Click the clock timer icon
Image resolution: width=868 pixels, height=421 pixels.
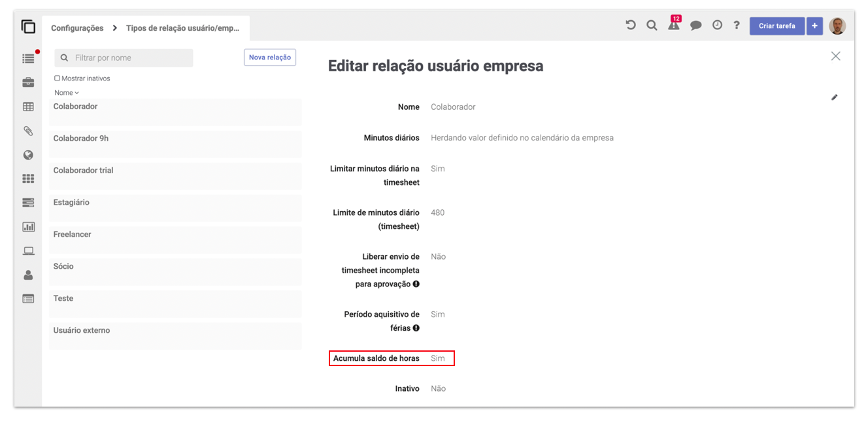(717, 25)
